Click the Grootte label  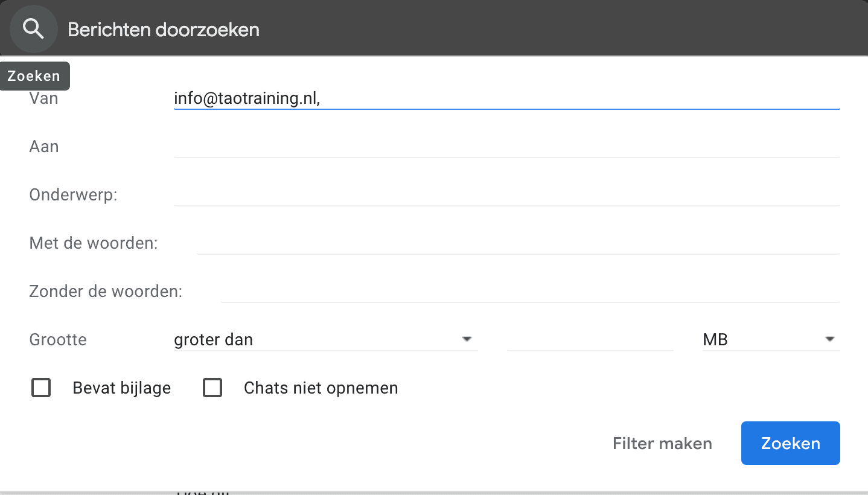pyautogui.click(x=58, y=340)
